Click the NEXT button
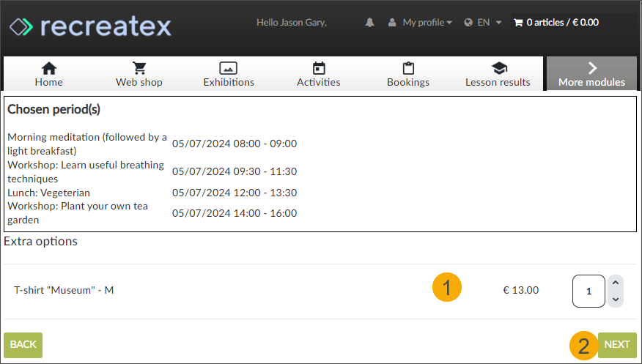The width and height of the screenshot is (642, 364). [x=617, y=345]
